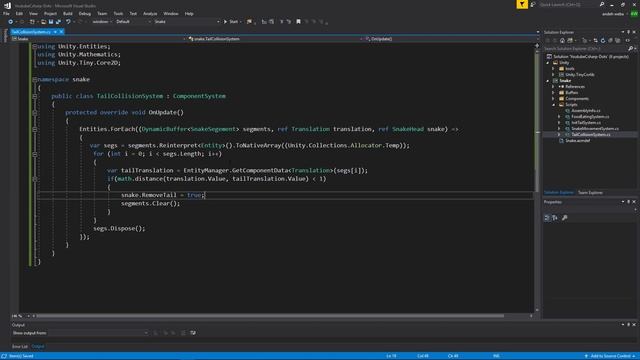The image size is (640, 360).
Task: Click the Save All toolbar icon
Action: (x=58, y=22)
